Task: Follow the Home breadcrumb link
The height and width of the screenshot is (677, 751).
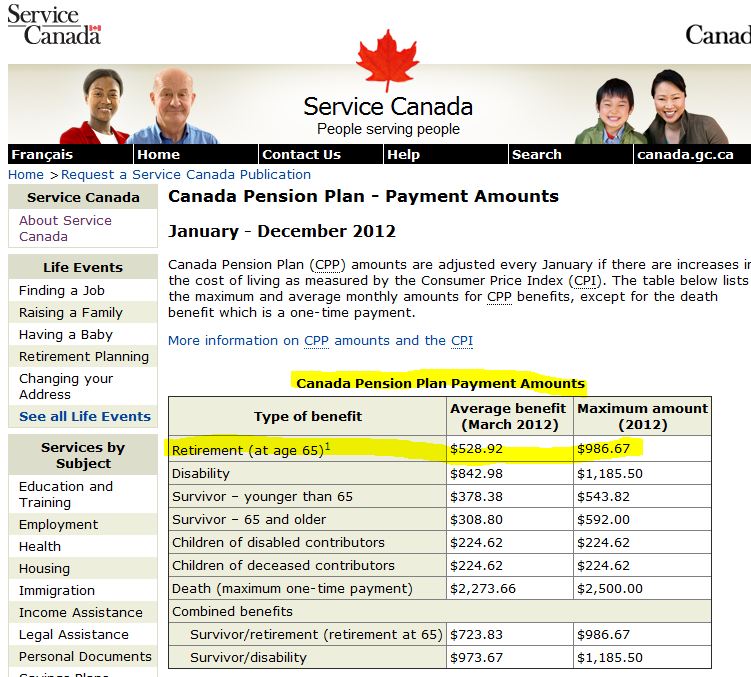Action: coord(26,174)
